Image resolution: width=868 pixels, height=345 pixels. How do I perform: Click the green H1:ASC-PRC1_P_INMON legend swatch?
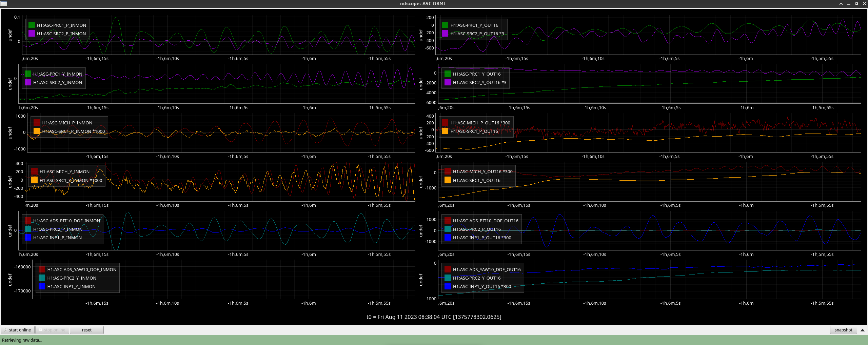point(32,25)
